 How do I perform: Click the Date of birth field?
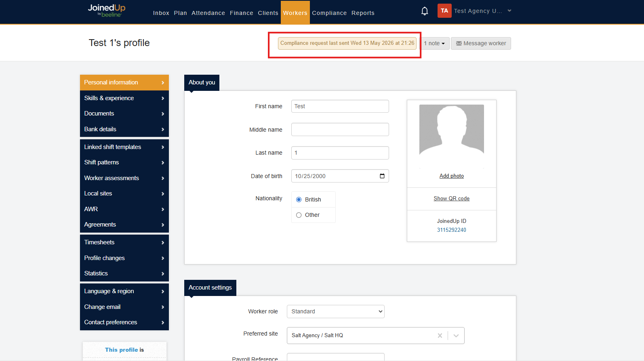point(340,176)
